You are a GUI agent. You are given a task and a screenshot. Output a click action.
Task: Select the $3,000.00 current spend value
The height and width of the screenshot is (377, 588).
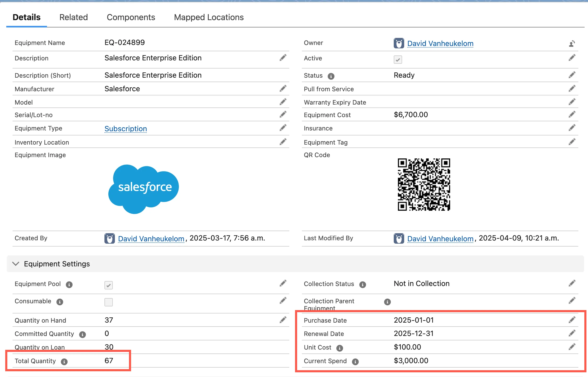click(411, 361)
